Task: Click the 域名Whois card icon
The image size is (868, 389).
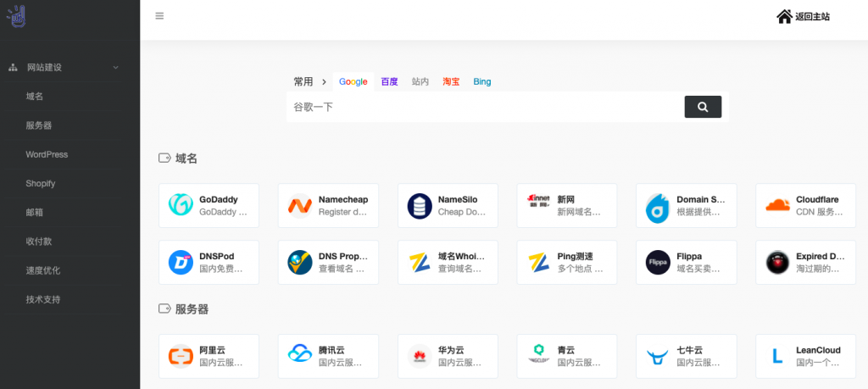Action: (x=420, y=262)
